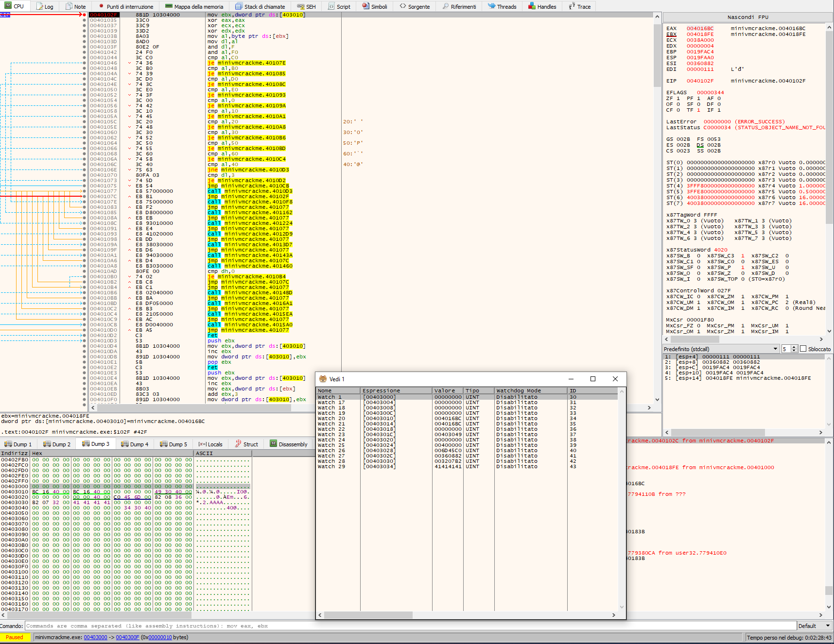Open the Handles view
834x644 pixels.
tap(542, 6)
